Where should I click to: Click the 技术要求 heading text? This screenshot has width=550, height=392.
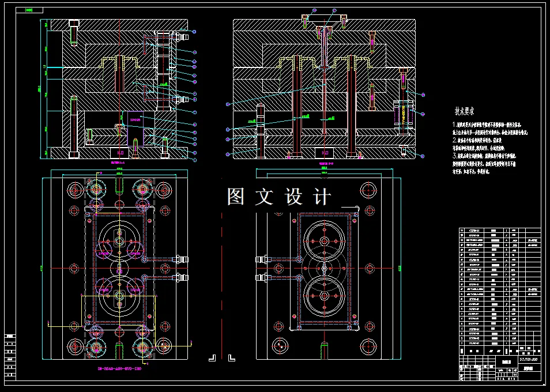[x=465, y=111]
